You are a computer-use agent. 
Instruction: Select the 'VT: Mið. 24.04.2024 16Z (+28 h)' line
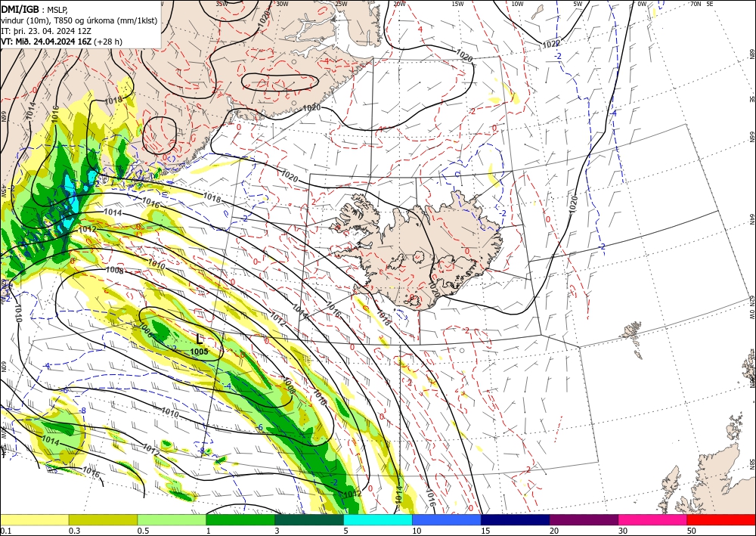pos(61,42)
